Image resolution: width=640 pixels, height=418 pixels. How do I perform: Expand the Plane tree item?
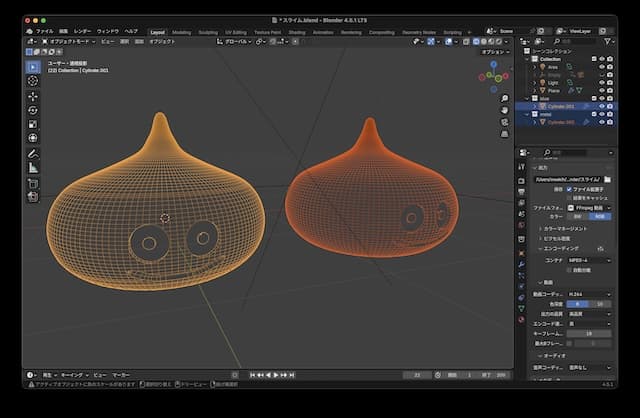[535, 91]
